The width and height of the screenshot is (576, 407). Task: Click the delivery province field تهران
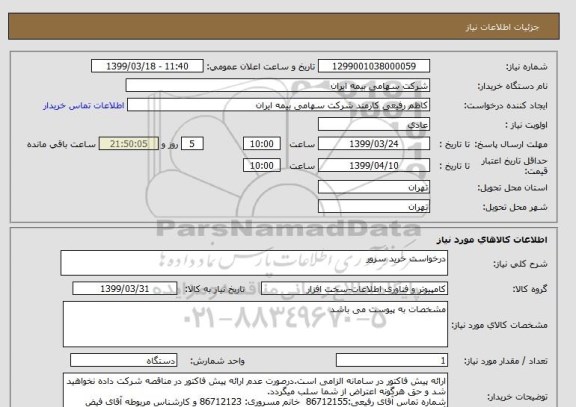[x=374, y=187]
